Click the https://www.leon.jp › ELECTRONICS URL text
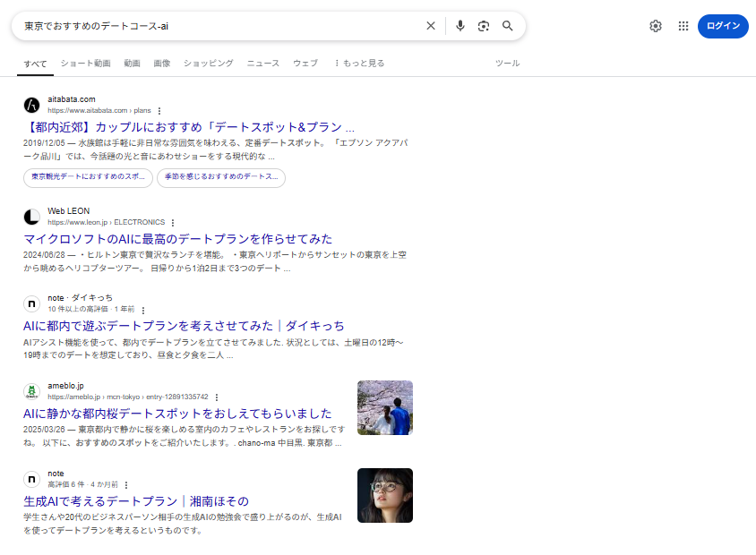This screenshot has width=756, height=555. point(106,222)
